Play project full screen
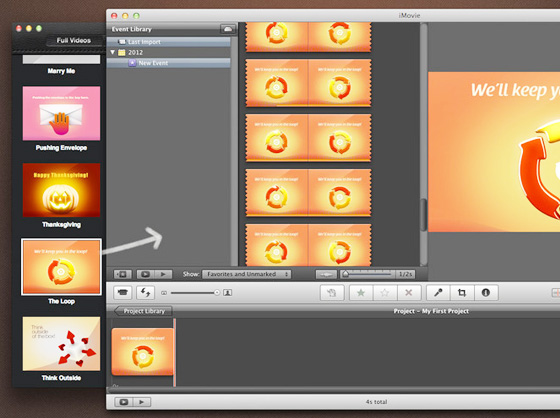This screenshot has height=418, width=560. 124,402
